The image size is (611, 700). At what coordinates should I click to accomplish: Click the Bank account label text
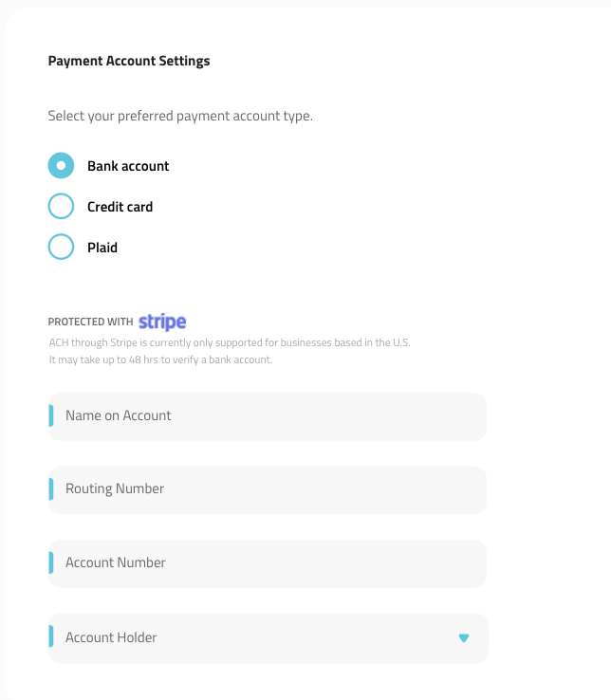[128, 166]
